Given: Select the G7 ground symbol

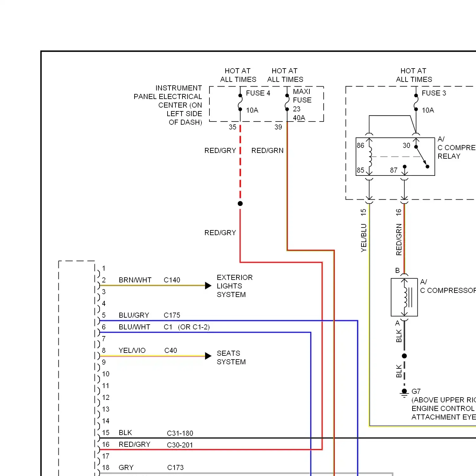Looking at the screenshot, I should point(404,393).
